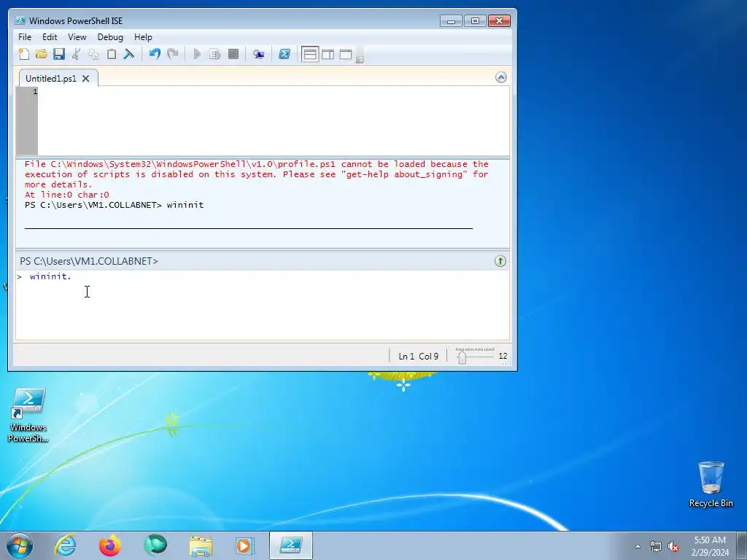Collapse the script pane with chevron button
This screenshot has height=560, width=747.
pyautogui.click(x=500, y=77)
